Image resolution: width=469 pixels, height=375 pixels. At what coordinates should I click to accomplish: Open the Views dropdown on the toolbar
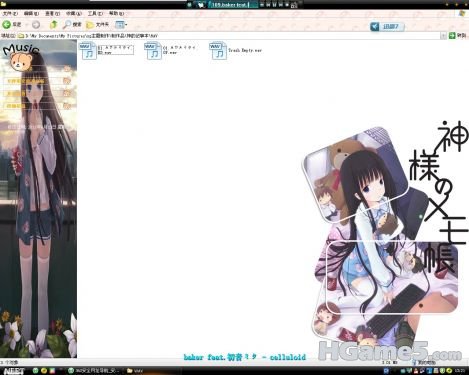tap(121, 25)
